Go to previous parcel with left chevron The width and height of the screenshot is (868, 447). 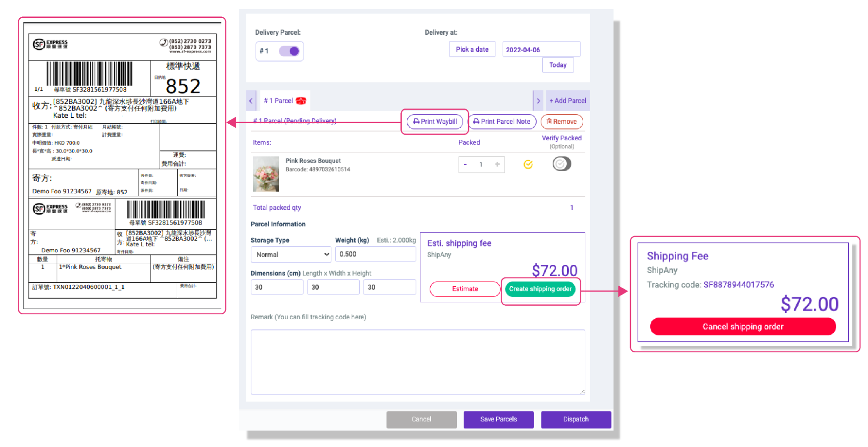251,101
